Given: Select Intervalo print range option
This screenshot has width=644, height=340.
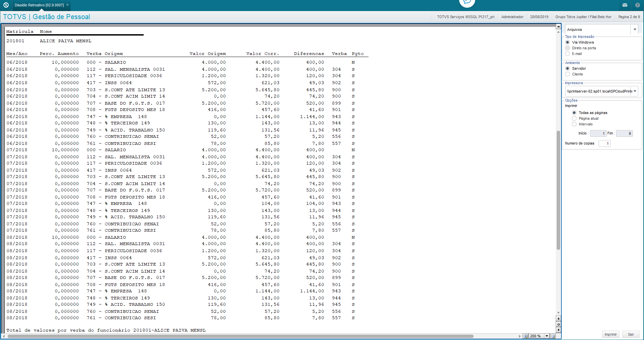Looking at the screenshot, I should 574,124.
